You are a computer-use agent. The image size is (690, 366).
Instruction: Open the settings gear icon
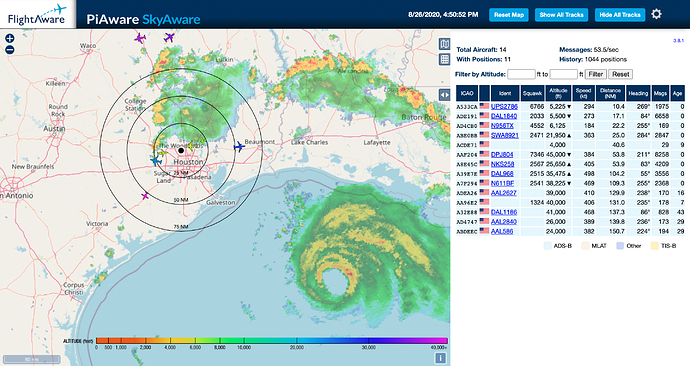click(x=656, y=14)
